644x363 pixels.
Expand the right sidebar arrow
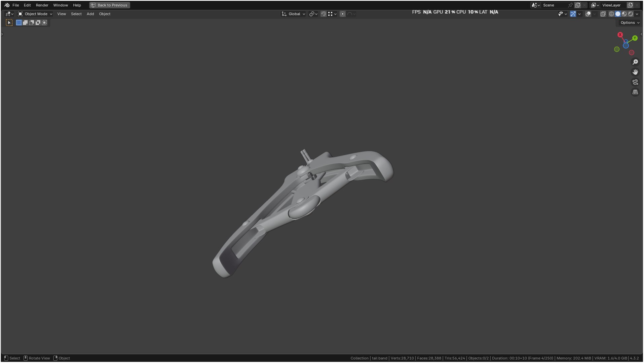coord(642,34)
